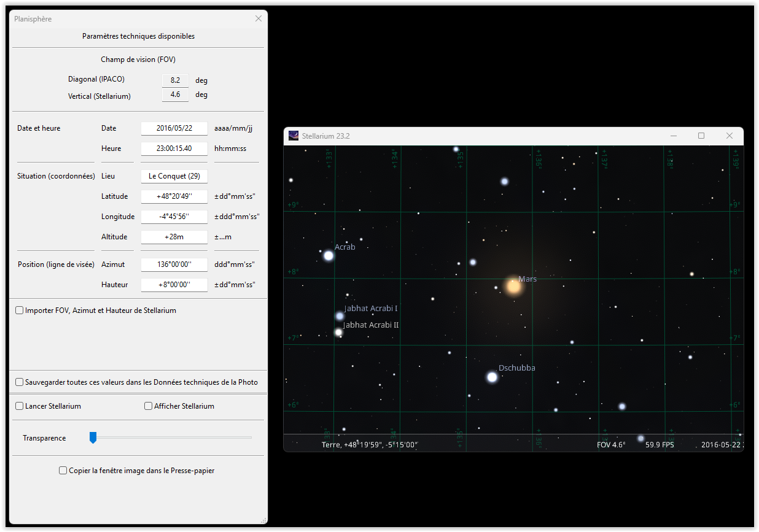Select the star Dschubba
Viewport: 759px width, 532px height.
(x=492, y=377)
